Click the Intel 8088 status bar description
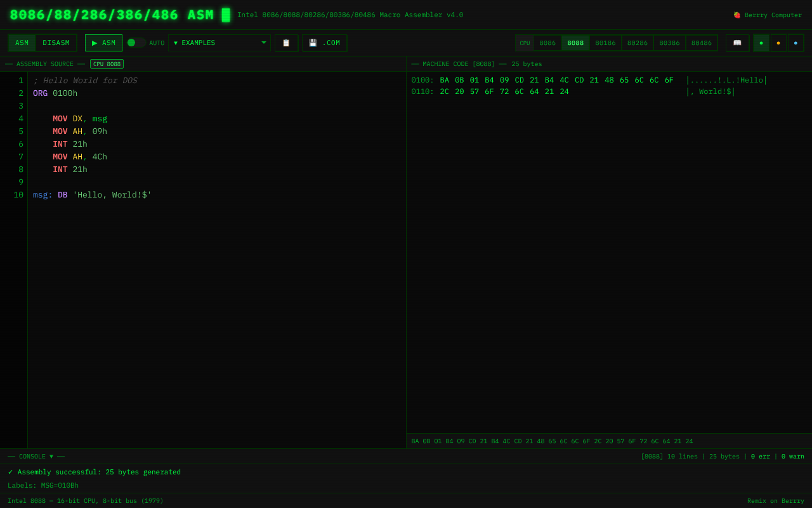This screenshot has height=508, width=812. (x=86, y=501)
